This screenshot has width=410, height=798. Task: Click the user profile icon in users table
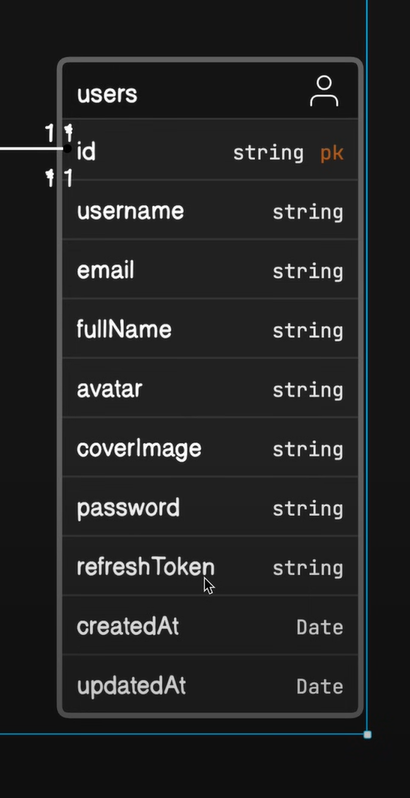pos(324,92)
